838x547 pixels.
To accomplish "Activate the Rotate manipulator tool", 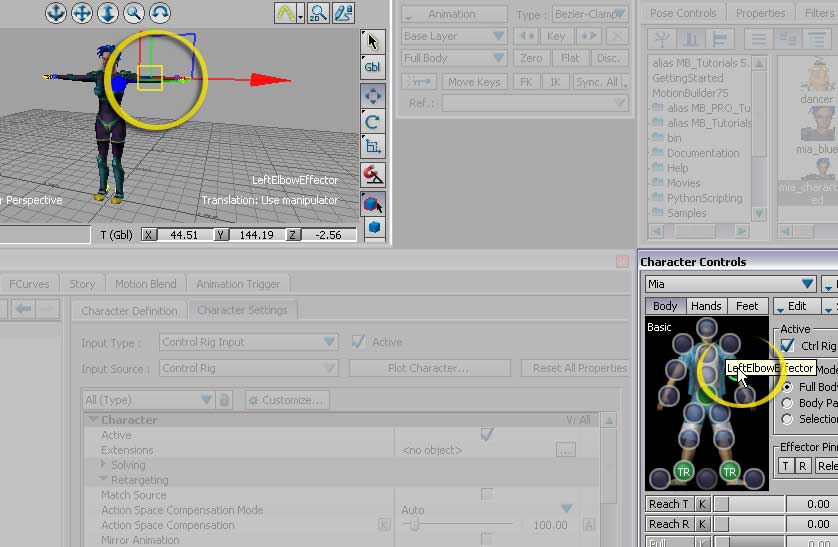I will point(372,122).
